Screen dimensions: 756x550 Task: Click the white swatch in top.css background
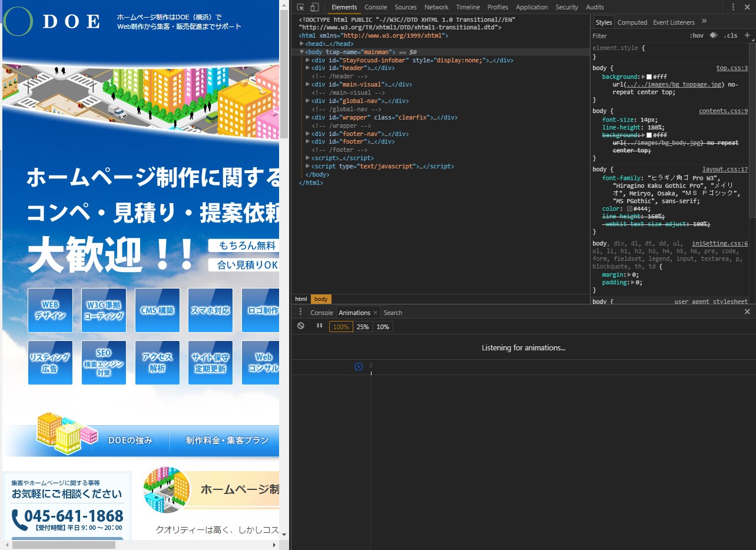tap(649, 77)
